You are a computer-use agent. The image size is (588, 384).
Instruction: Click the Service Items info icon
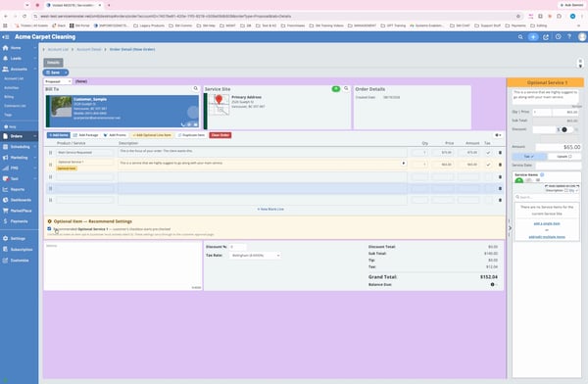tap(542, 174)
